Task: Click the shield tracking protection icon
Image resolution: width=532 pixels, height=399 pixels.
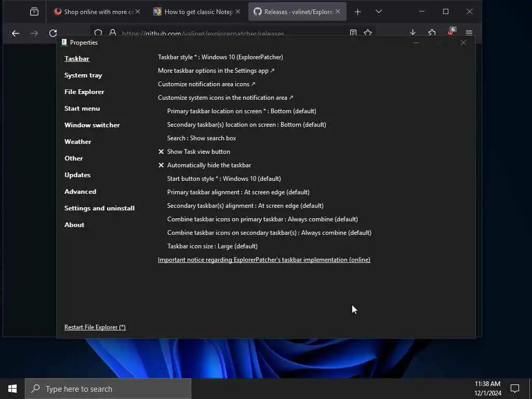Action: click(98, 33)
